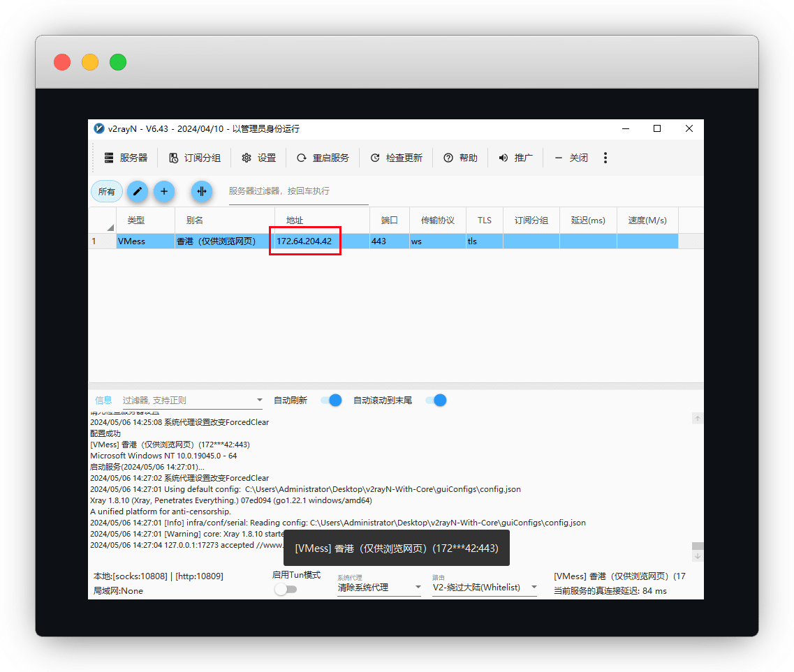Sort by the 传输协议 column header
Image resolution: width=794 pixels, height=672 pixels.
[438, 220]
